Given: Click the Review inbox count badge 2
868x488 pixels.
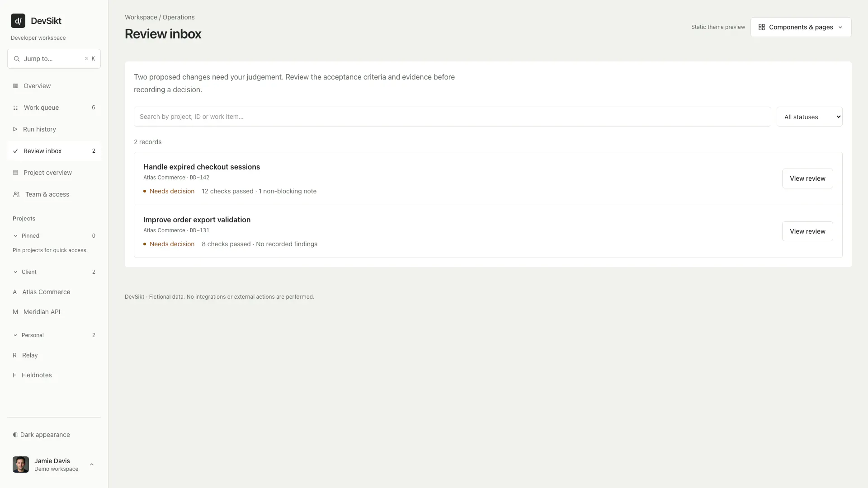Looking at the screenshot, I should point(94,151).
